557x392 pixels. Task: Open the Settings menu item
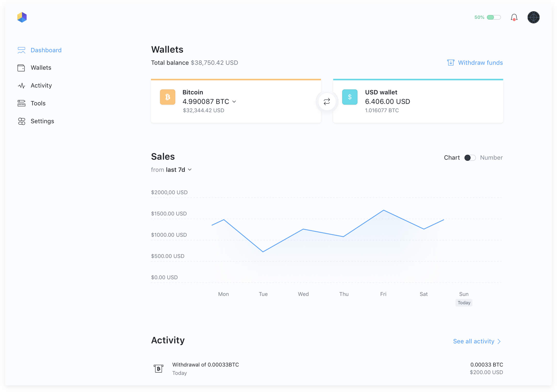42,121
